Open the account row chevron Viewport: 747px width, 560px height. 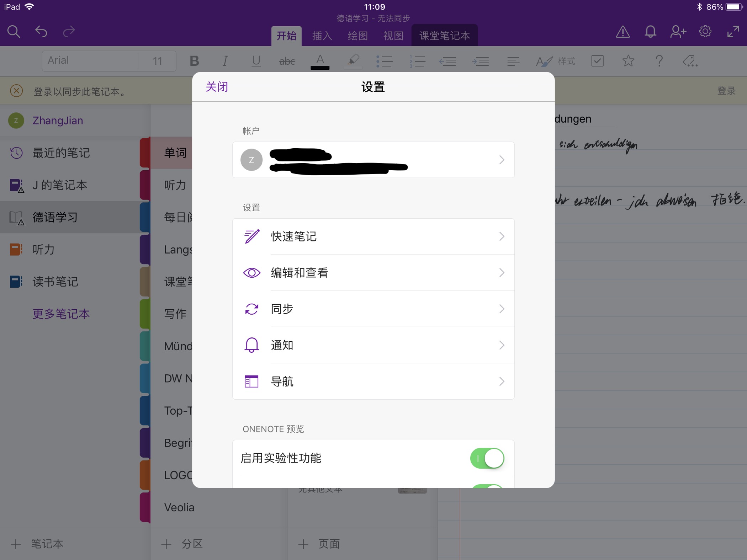(502, 160)
